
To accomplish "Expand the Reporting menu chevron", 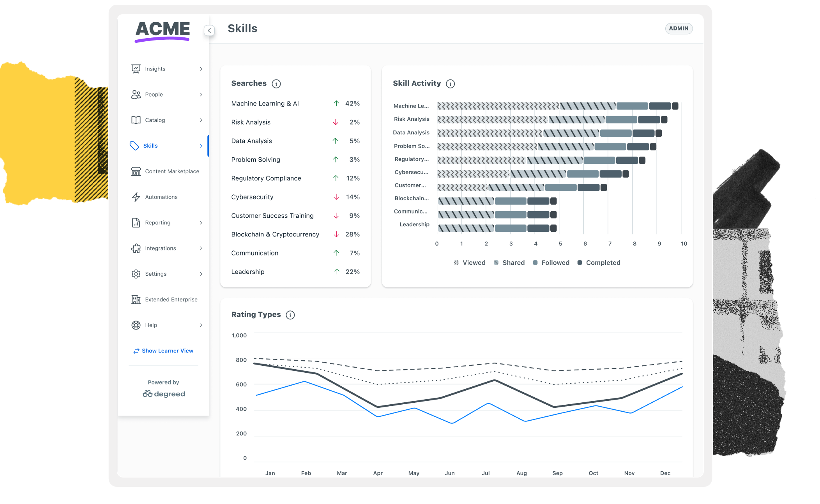I will point(201,223).
